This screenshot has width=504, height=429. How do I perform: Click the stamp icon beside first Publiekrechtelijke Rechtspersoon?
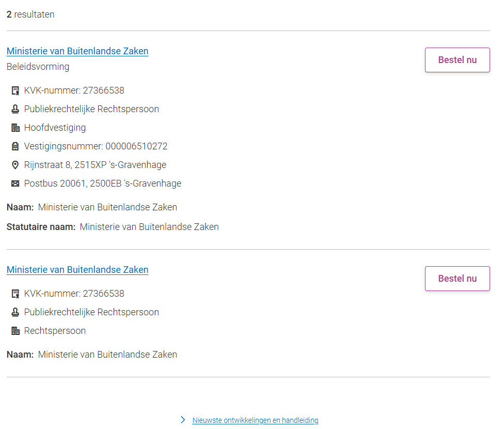15,110
